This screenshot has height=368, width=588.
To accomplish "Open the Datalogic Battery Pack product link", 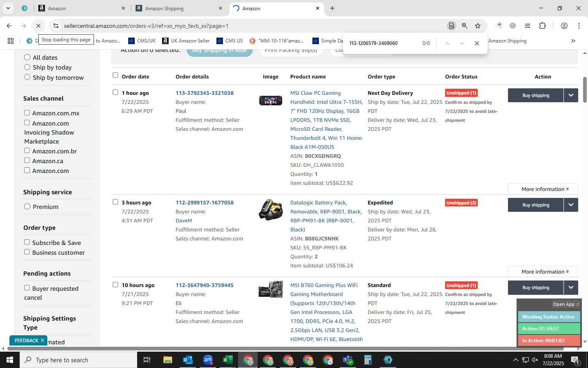I will 326,216.
